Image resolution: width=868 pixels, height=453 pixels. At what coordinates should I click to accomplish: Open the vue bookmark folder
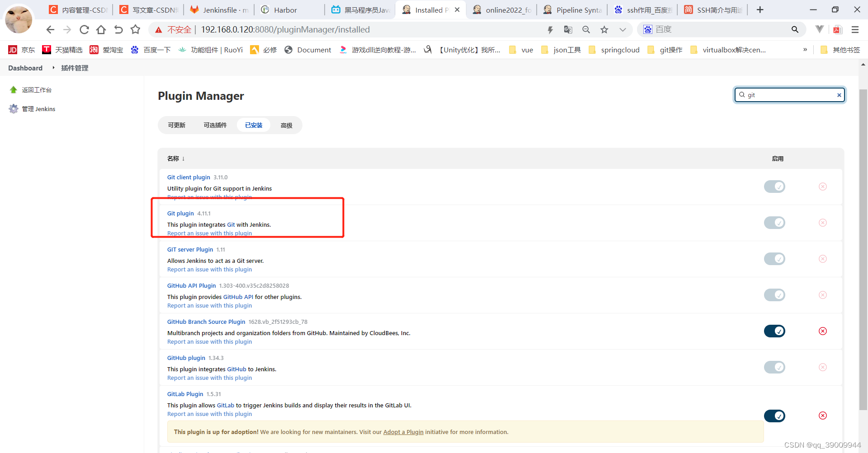(x=521, y=50)
